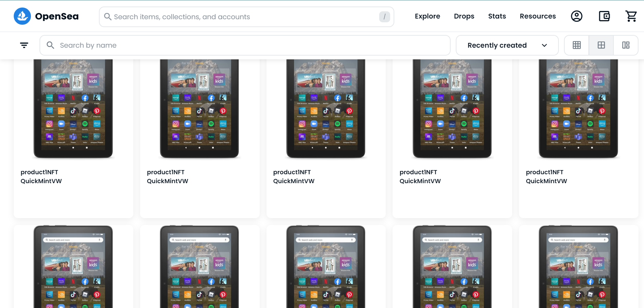Open the Drops menu

pos(464,16)
